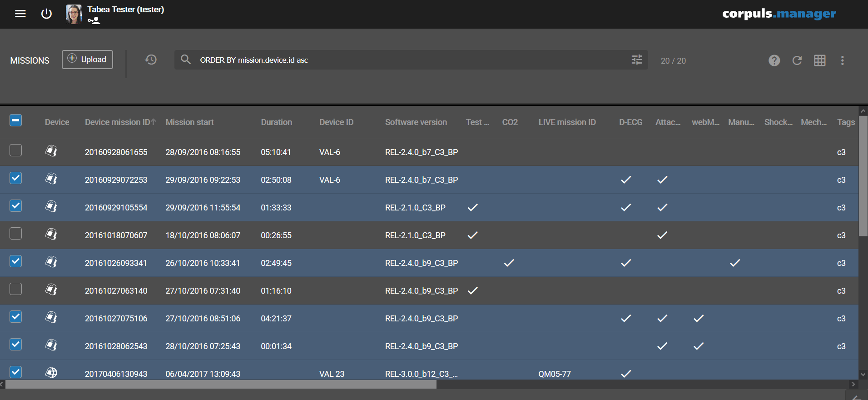Click the help question mark icon

point(774,60)
